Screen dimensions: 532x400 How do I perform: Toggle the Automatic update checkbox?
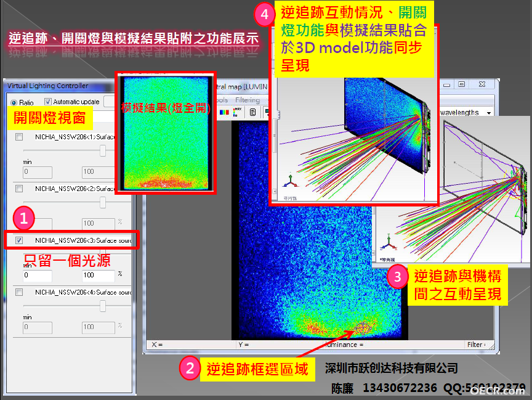(48, 102)
